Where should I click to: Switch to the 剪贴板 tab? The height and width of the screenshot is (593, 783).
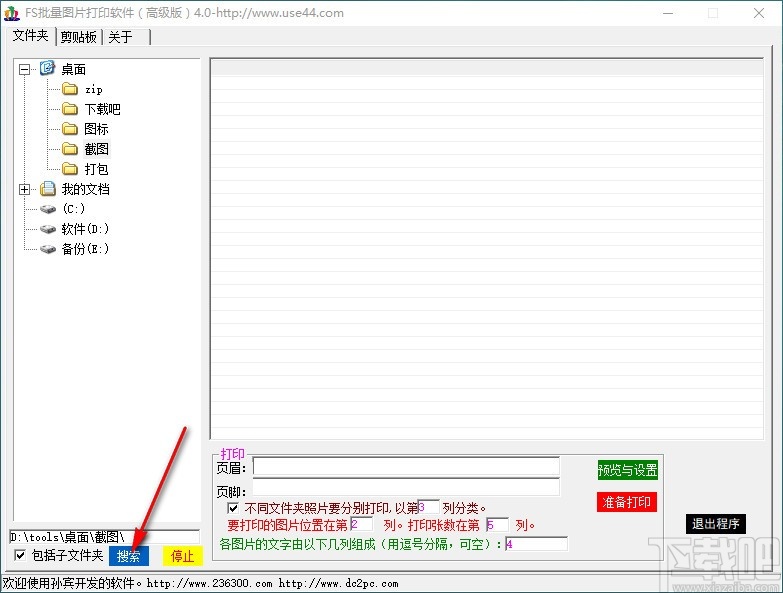click(x=78, y=37)
